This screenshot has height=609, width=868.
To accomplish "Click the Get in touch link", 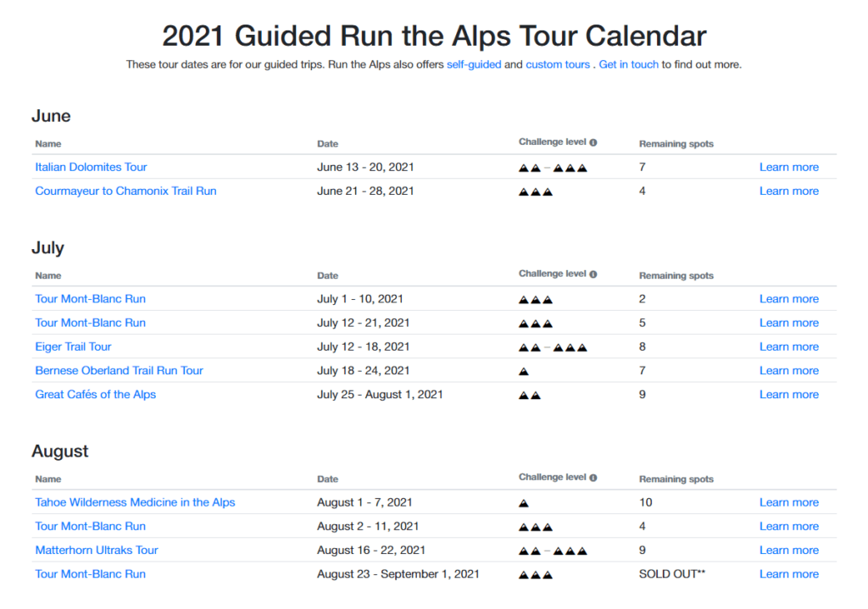I will (628, 64).
